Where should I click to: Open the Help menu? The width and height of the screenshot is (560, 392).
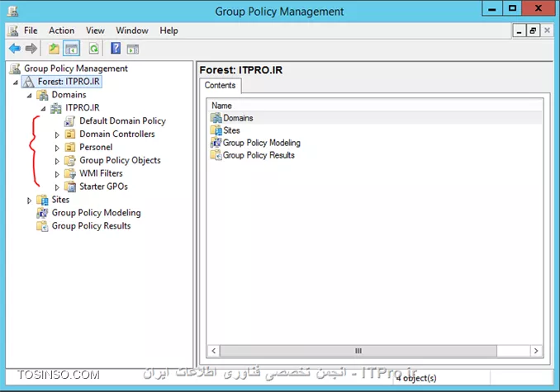pyautogui.click(x=169, y=31)
